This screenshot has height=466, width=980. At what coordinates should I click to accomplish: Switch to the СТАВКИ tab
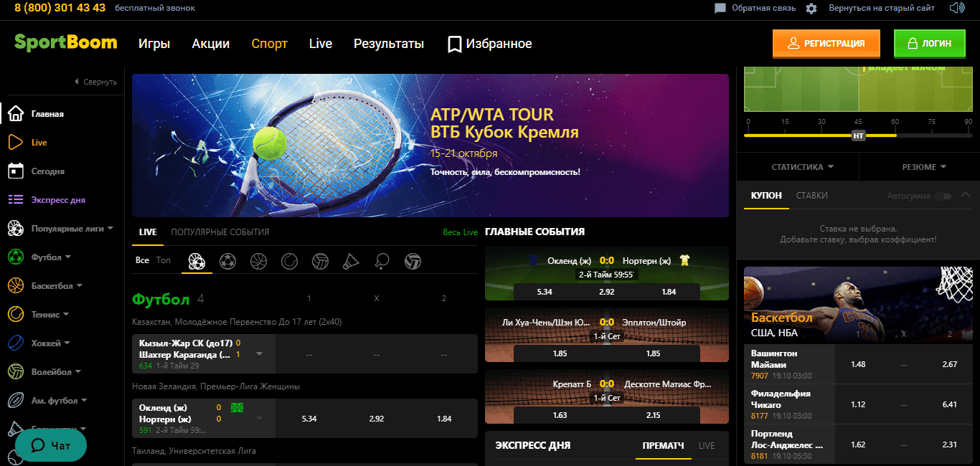(811, 196)
